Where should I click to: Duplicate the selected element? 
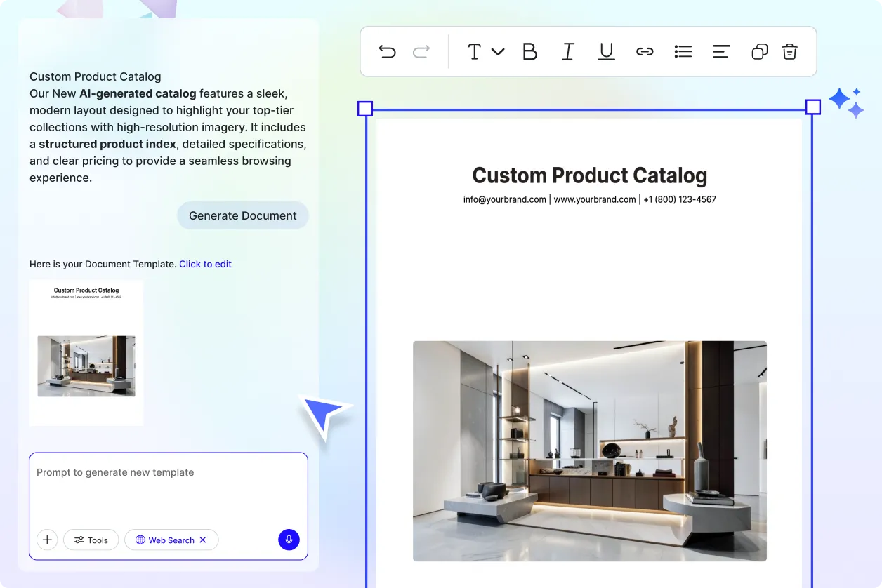[759, 51]
